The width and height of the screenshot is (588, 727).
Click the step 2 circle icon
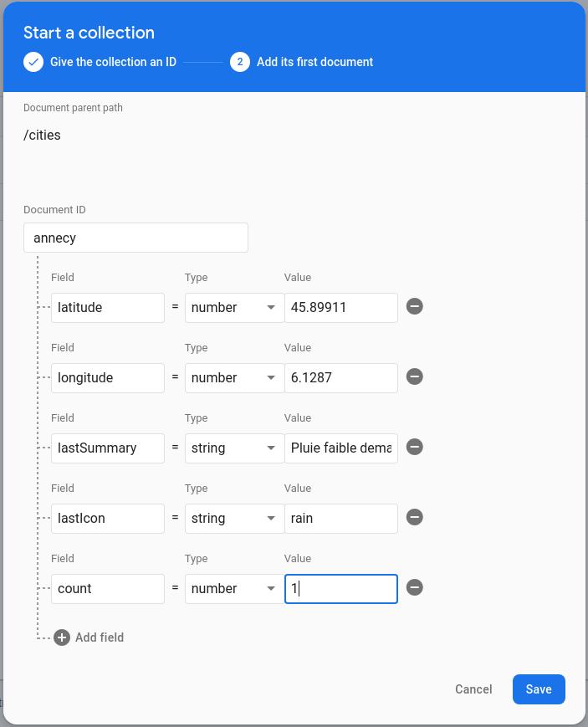240,62
